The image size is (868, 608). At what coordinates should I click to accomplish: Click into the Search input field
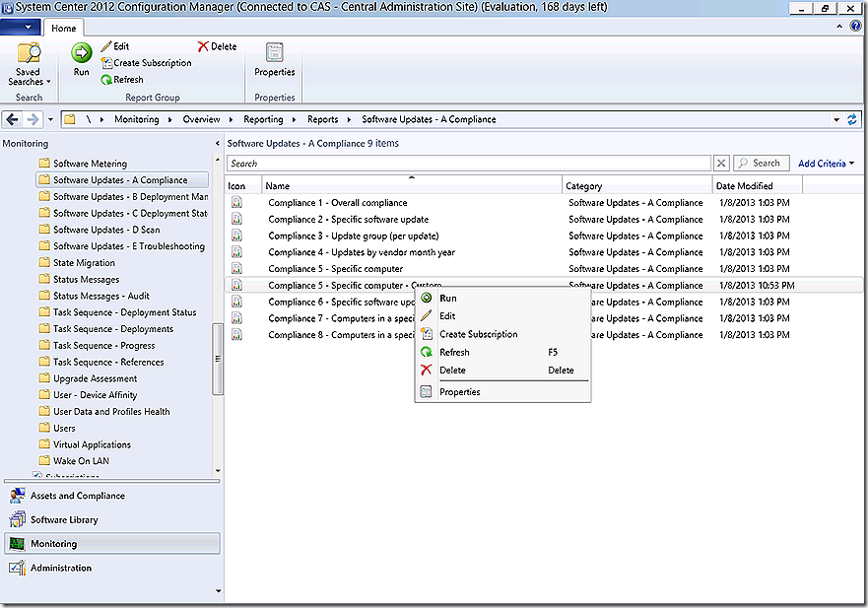(469, 164)
